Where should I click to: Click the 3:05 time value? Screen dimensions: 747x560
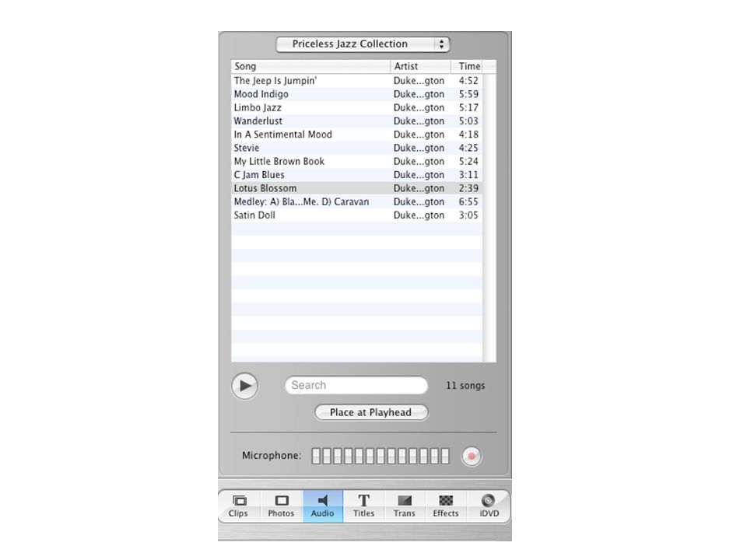468,215
